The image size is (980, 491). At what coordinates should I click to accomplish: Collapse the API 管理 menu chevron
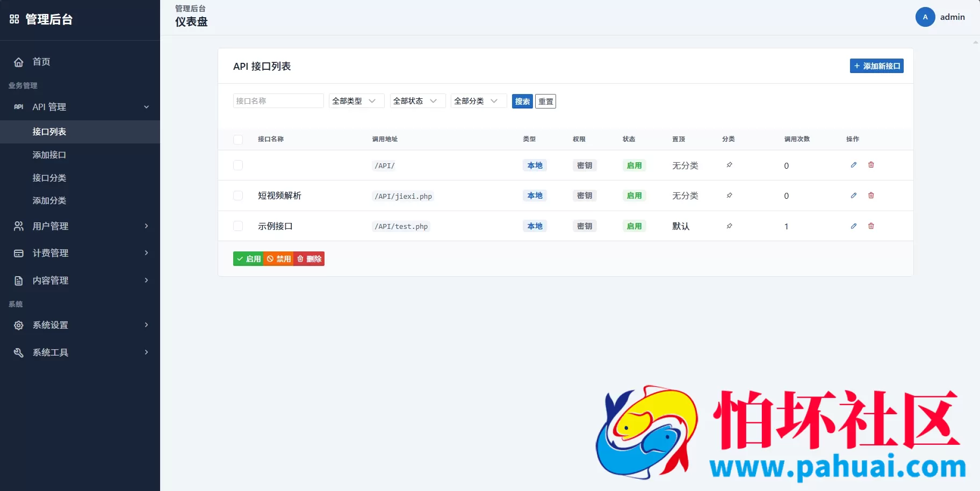coord(147,107)
